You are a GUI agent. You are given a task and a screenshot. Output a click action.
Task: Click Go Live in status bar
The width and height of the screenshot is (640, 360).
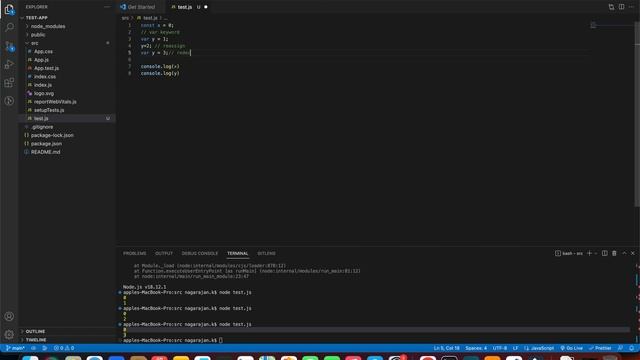pyautogui.click(x=571, y=348)
